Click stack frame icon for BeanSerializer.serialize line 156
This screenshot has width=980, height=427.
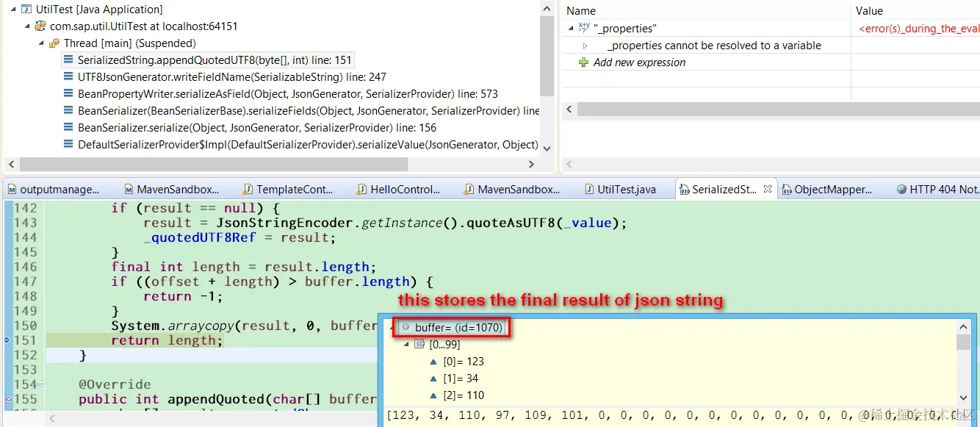68,128
